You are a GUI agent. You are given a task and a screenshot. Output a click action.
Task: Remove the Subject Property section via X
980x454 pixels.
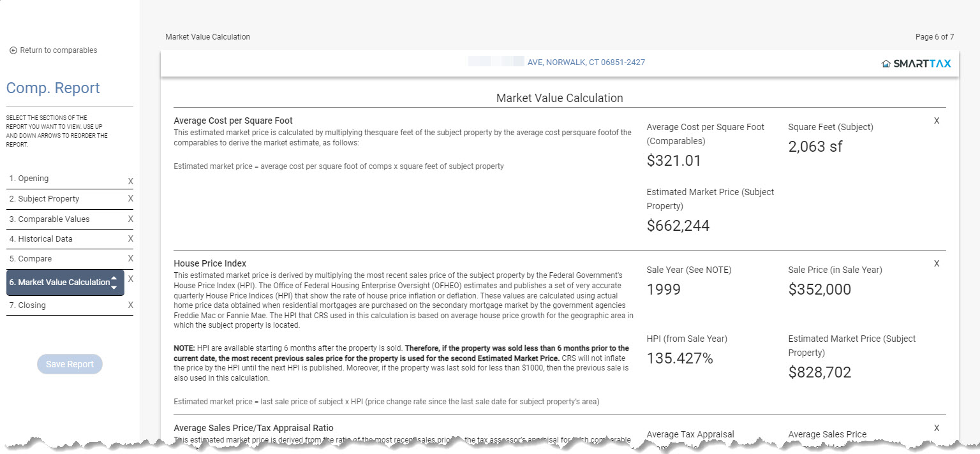(130, 198)
